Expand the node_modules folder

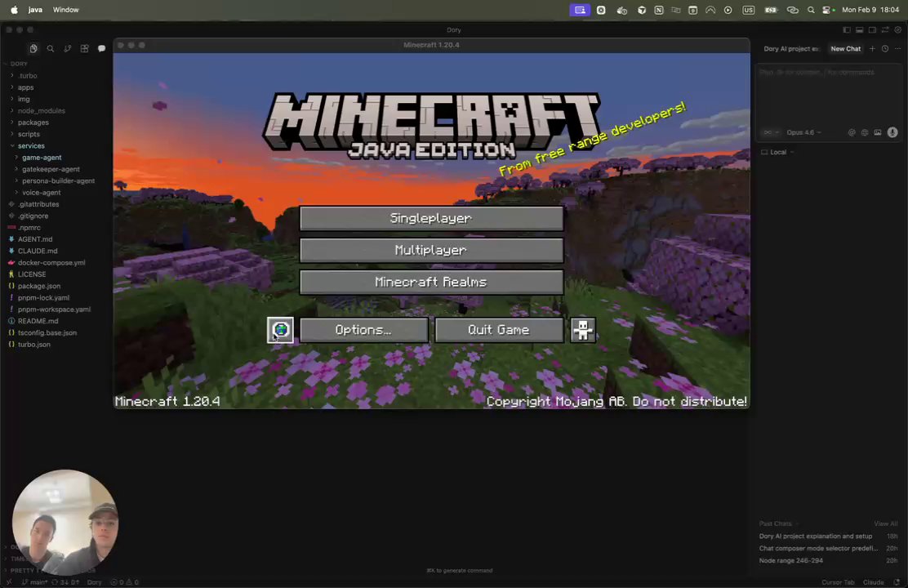click(41, 110)
